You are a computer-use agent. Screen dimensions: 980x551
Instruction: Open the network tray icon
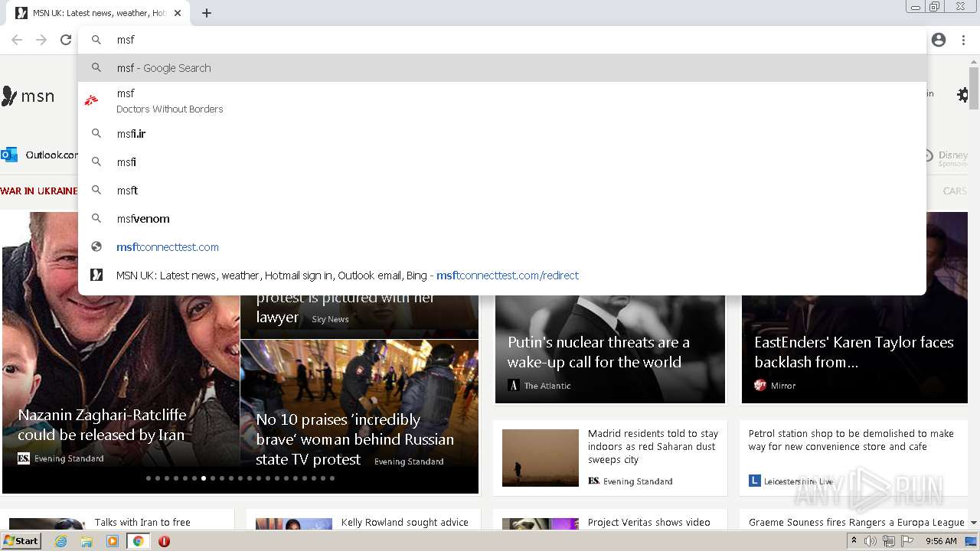889,541
